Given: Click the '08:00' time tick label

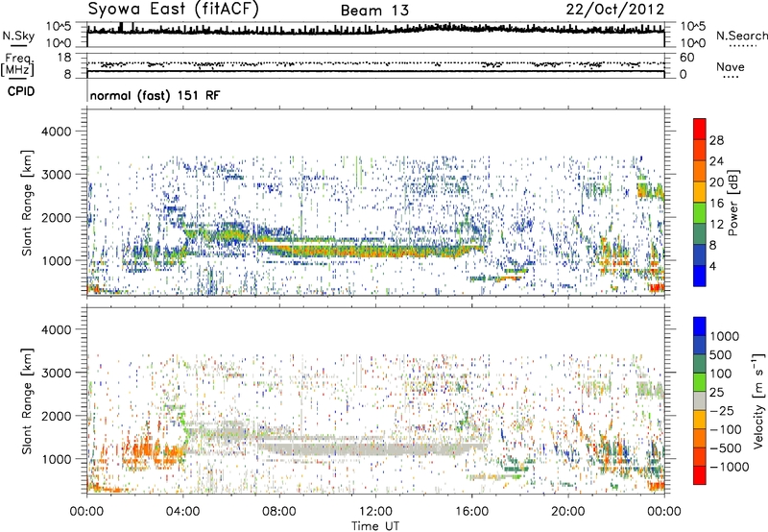Looking at the screenshot, I should point(279,512).
